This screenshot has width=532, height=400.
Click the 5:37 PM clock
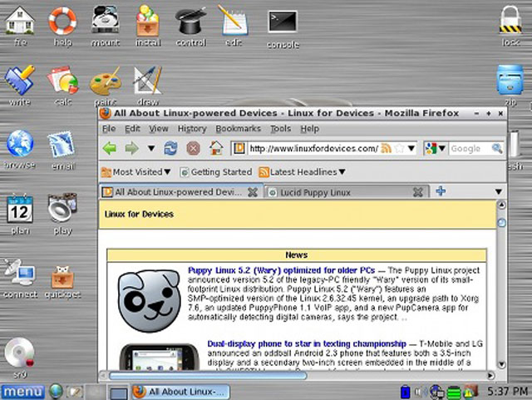(507, 391)
